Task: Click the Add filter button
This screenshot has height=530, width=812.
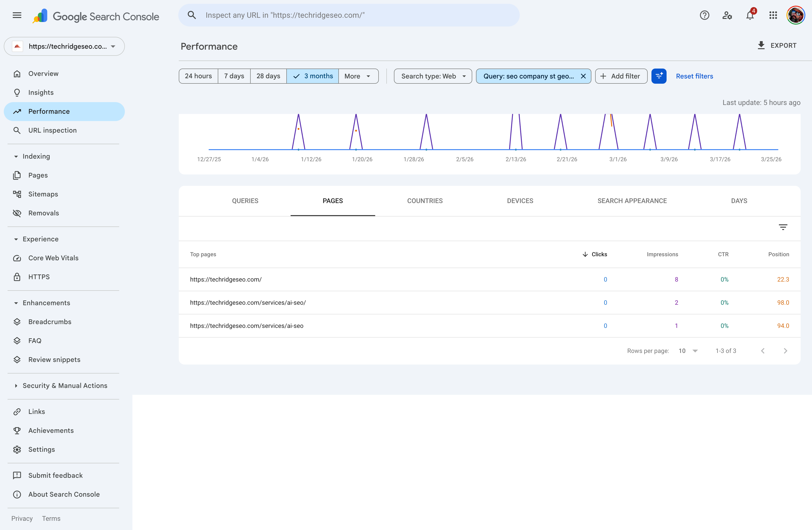Action: (621, 76)
